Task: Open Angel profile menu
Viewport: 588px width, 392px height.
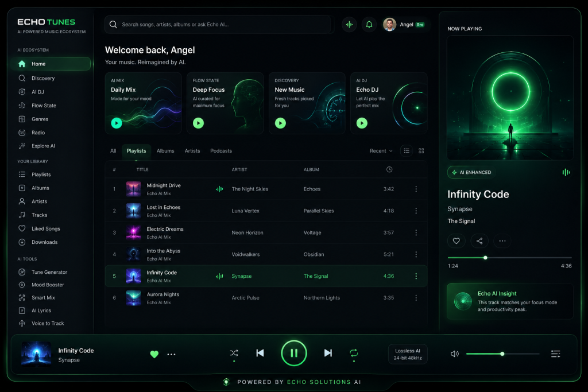Action: click(x=404, y=24)
